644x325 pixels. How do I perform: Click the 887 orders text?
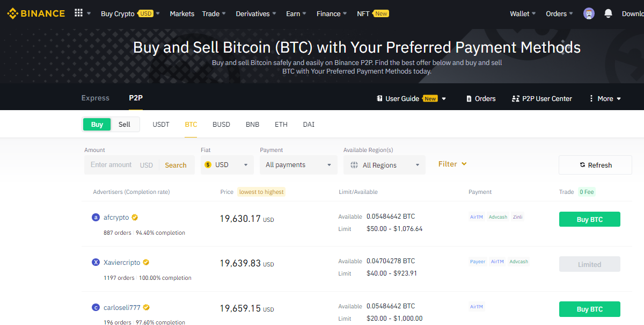[118, 233]
